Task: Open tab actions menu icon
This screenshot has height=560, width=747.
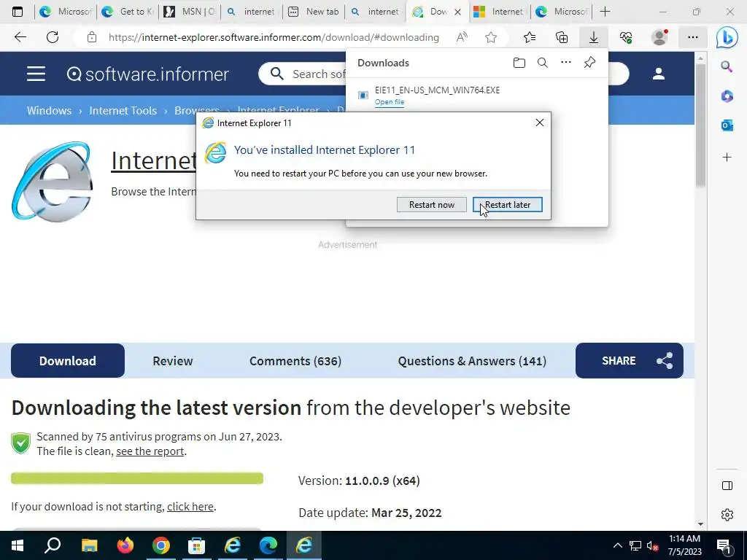Action: coord(18,12)
